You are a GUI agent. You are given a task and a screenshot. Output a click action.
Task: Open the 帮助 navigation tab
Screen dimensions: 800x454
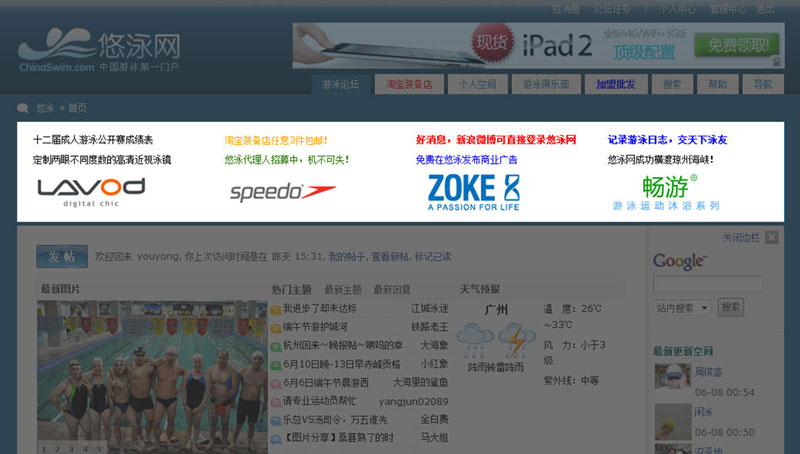coord(718,84)
